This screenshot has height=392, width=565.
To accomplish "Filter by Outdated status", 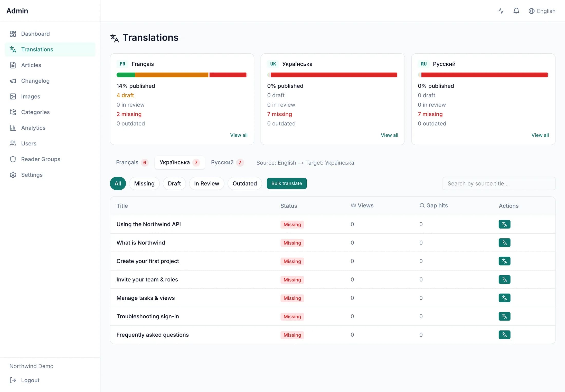I will 245,183.
